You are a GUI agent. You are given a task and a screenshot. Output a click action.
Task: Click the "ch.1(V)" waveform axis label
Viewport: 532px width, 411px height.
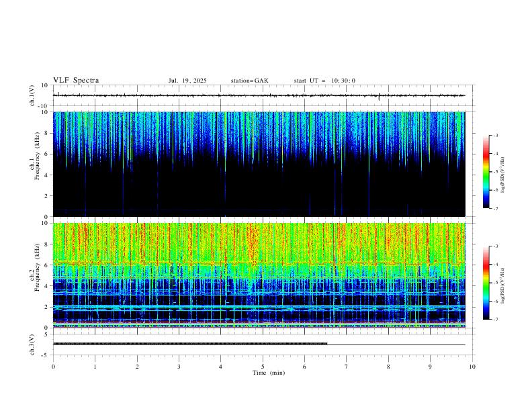tap(32, 95)
